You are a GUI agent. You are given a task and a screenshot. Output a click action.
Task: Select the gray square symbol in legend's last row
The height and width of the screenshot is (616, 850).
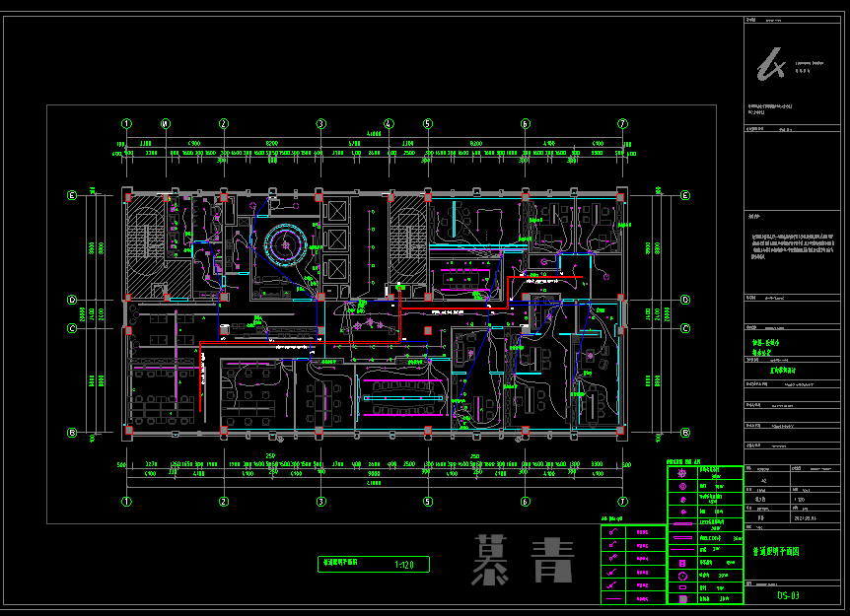pyautogui.click(x=681, y=597)
